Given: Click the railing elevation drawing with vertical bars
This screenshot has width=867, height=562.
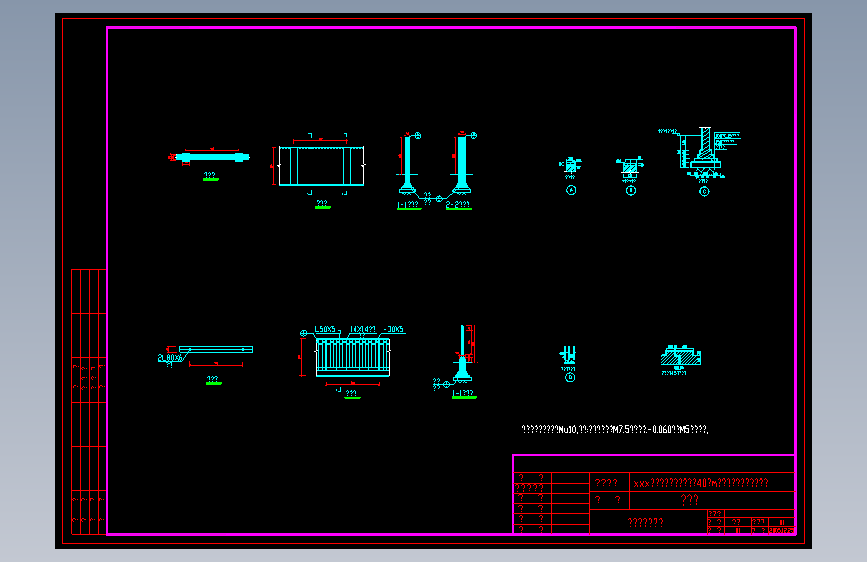Looking at the screenshot, I should (353, 357).
